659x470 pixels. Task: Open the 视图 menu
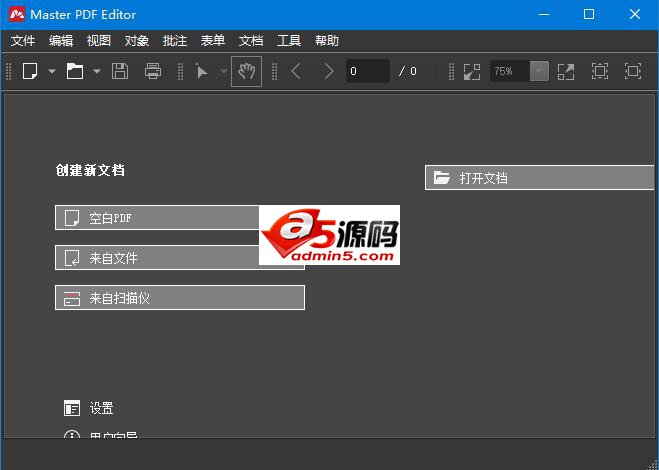tap(99, 41)
